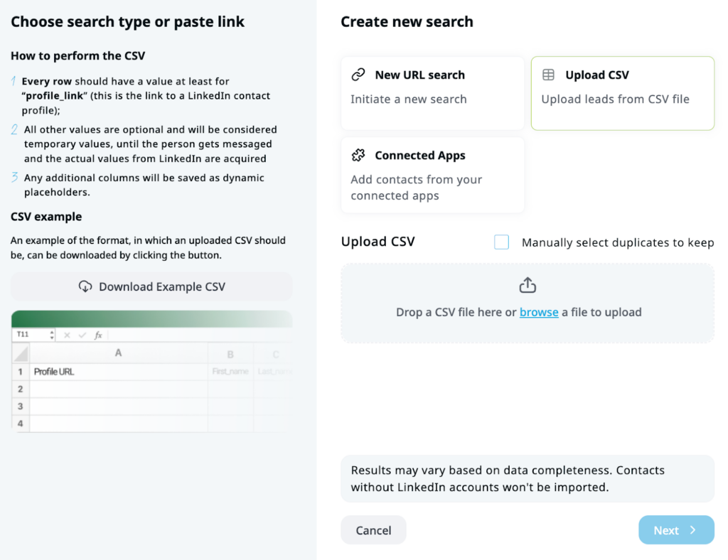Image resolution: width=728 pixels, height=560 pixels.
Task: Enable manually select duplicates to keep checkbox
Action: point(502,242)
